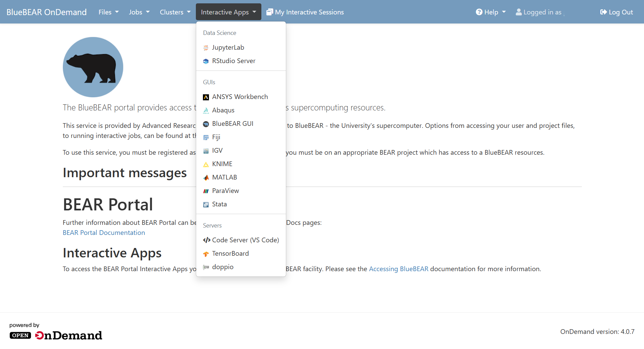Click the MATLAB logo icon

206,178
